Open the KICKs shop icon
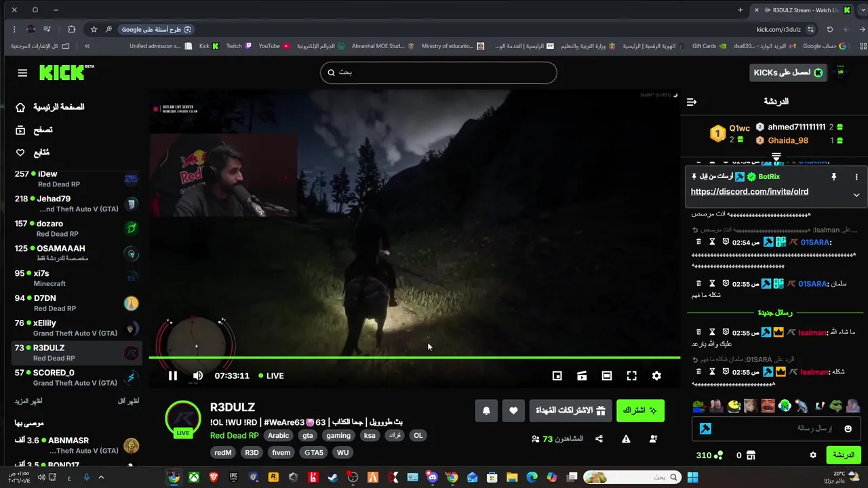 pyautogui.click(x=751, y=455)
